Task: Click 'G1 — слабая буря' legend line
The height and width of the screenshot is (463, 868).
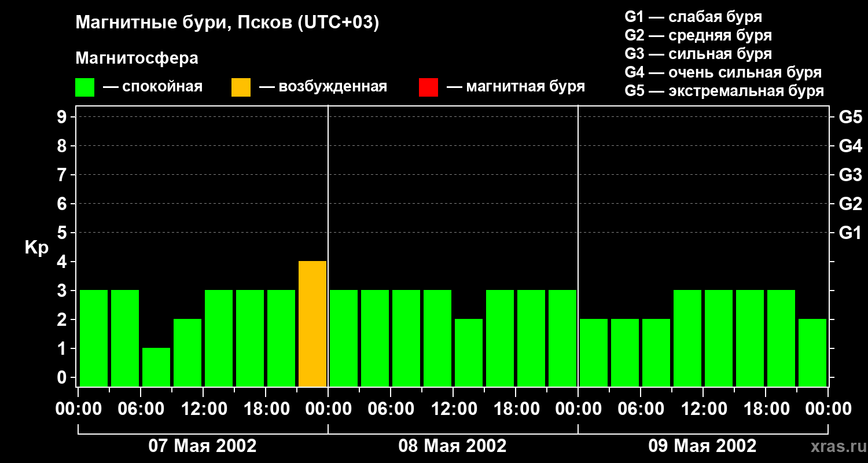Action: pyautogui.click(x=693, y=17)
